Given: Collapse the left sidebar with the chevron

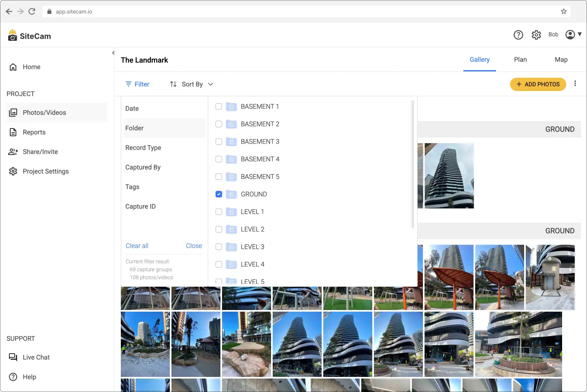Looking at the screenshot, I should (x=113, y=53).
